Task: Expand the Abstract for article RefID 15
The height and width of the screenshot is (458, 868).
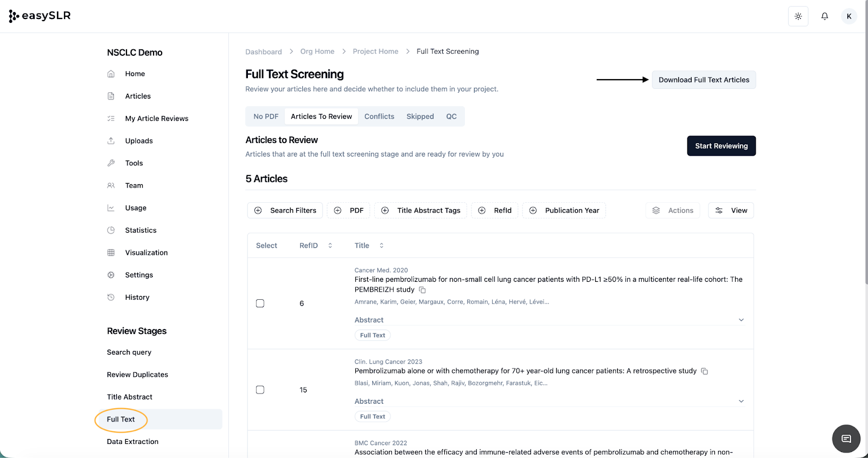Action: click(x=741, y=401)
